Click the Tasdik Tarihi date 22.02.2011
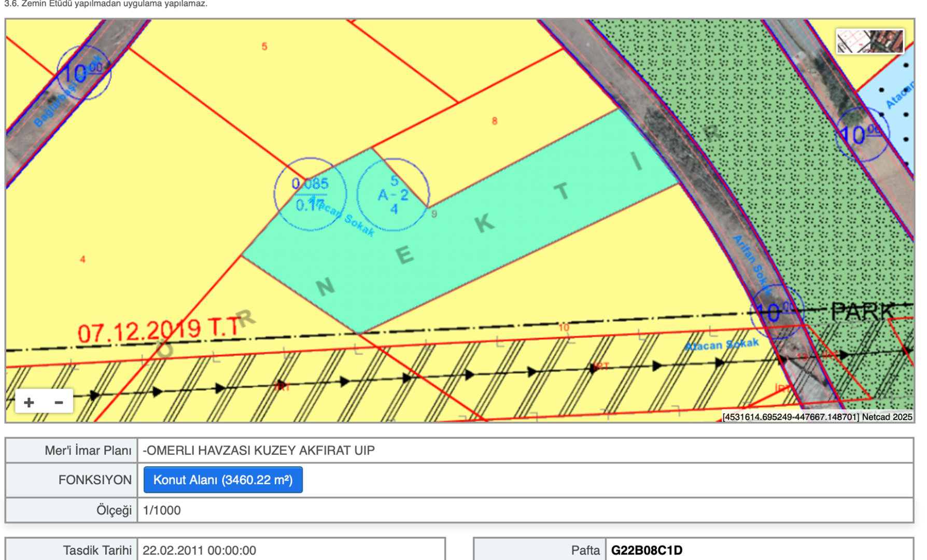The height and width of the screenshot is (560, 927). pos(199,550)
